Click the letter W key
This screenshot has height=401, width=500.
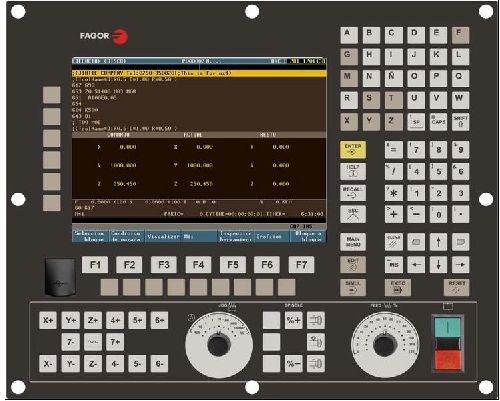click(461, 100)
